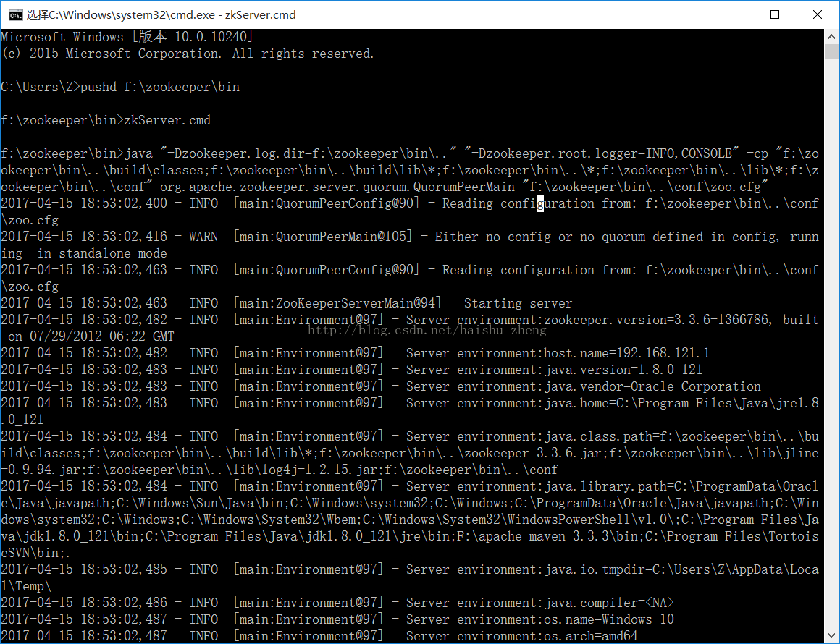Viewport: 840px width, 644px height.
Task: Click the os.arch=amd64 log entry
Action: (x=319, y=636)
